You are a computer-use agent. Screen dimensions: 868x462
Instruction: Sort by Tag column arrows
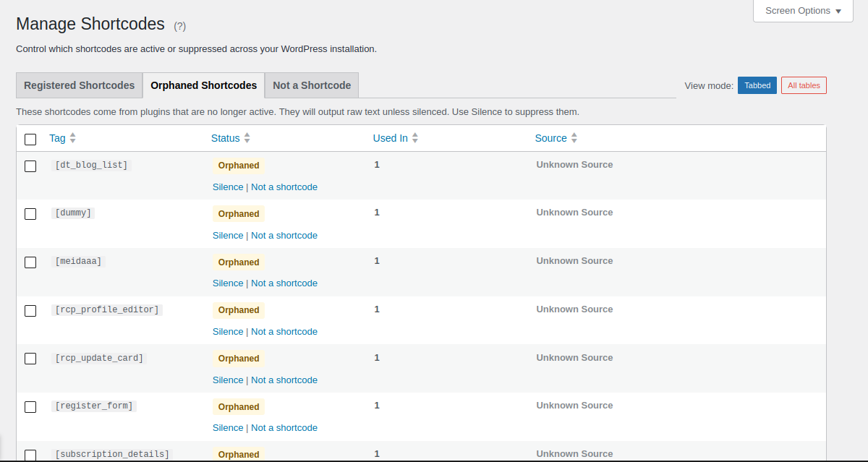point(73,138)
